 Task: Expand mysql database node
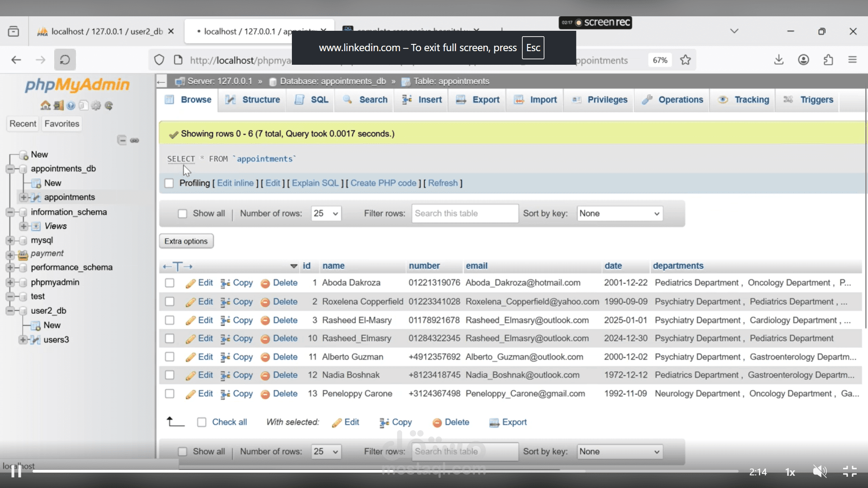tap(10, 240)
